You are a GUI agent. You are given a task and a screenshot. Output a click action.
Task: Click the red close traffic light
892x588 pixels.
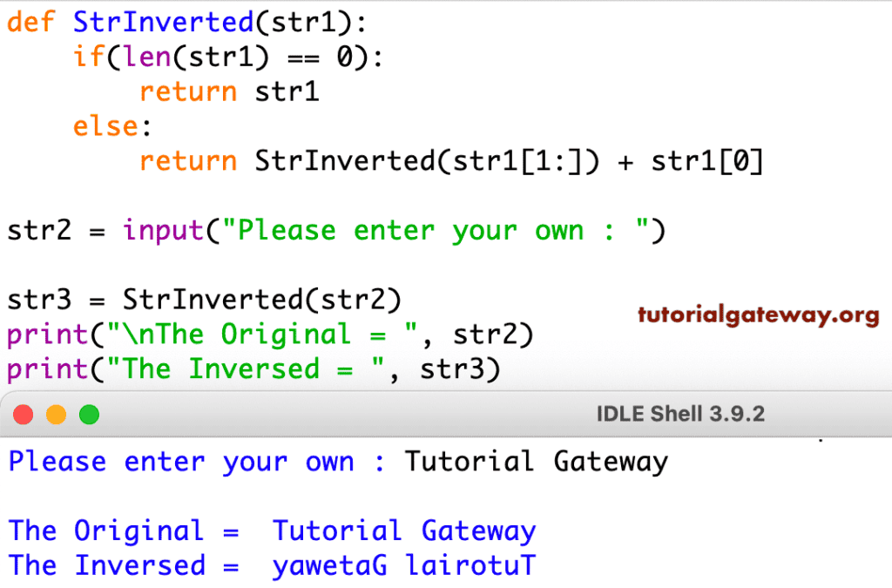coord(24,415)
